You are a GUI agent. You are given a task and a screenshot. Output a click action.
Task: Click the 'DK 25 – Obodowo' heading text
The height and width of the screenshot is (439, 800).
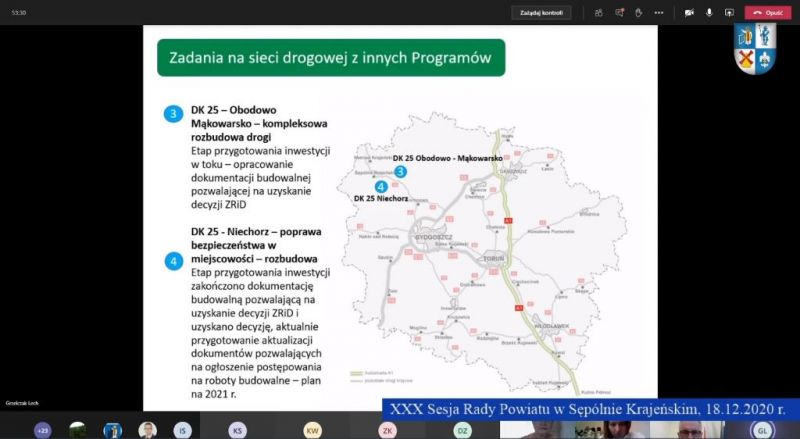[x=234, y=110]
